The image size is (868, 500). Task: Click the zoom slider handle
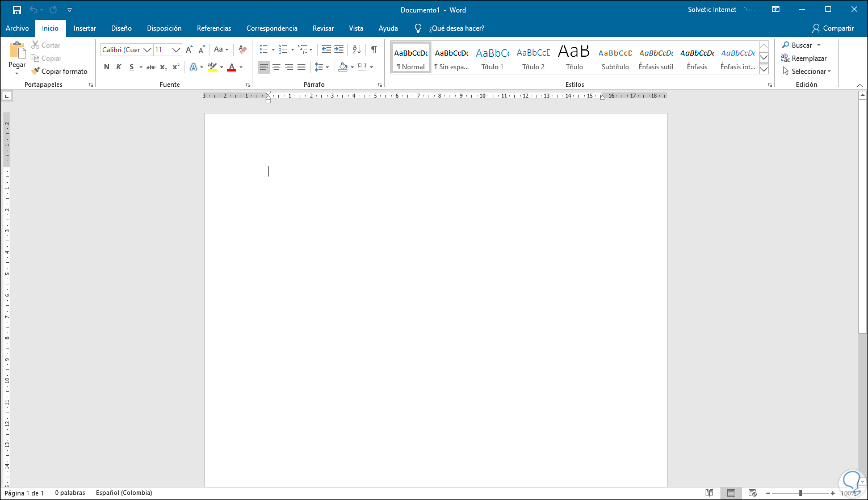click(x=800, y=493)
